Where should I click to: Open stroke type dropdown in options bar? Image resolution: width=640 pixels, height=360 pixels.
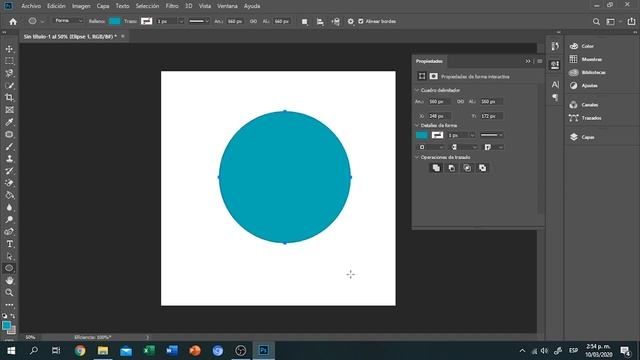coord(199,21)
